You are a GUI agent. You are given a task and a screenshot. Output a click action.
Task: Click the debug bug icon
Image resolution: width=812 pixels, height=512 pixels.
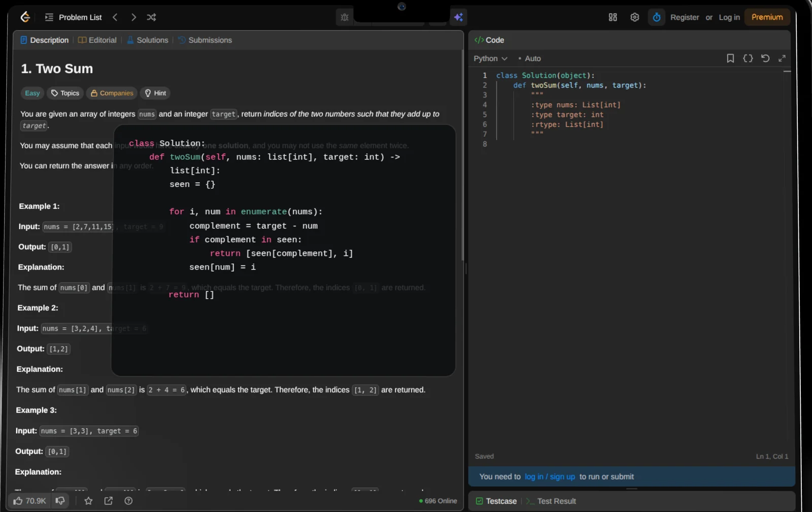(x=345, y=17)
